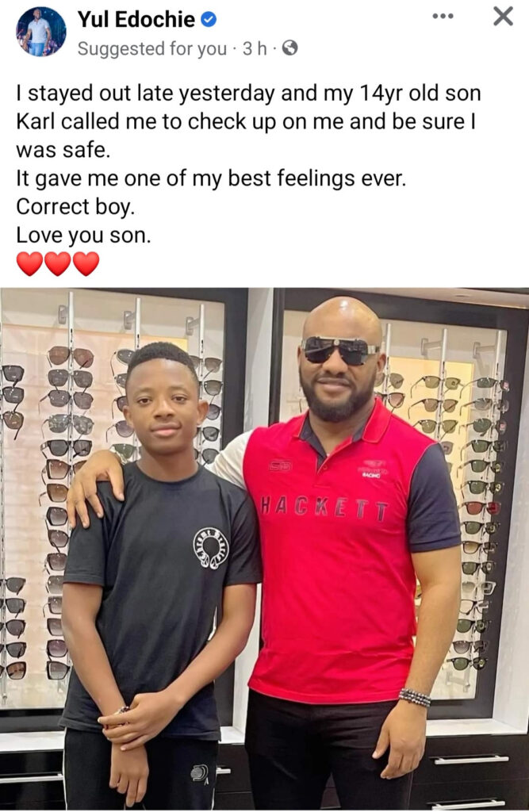Screen dimensions: 529x812
Task: Hide this suggested post with the X
Action: (503, 16)
